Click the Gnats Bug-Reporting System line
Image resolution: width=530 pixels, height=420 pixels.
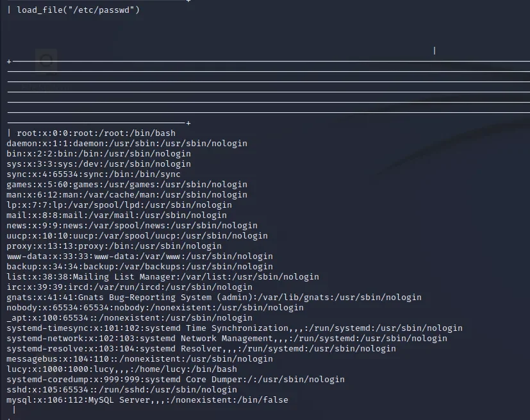[213, 298]
